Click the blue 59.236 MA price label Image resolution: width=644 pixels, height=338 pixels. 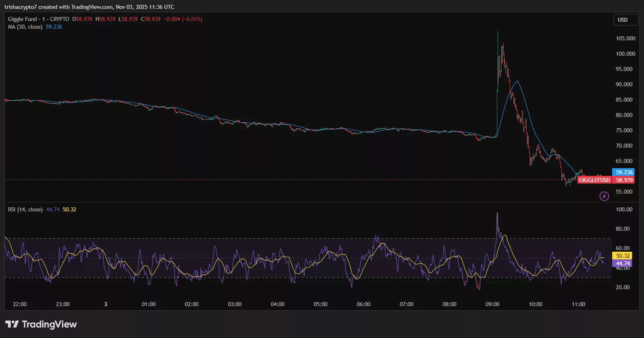[x=623, y=172]
